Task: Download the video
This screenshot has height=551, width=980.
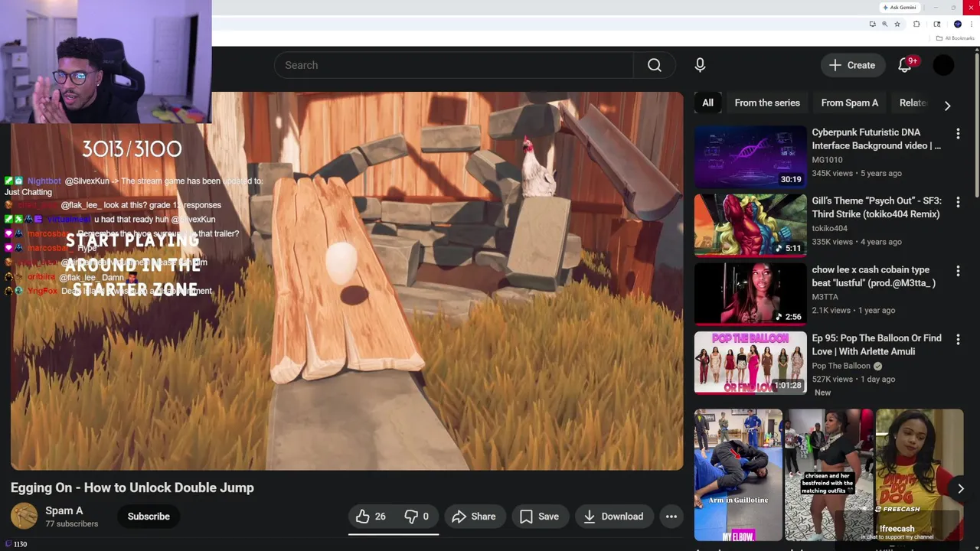Action: coord(613,517)
